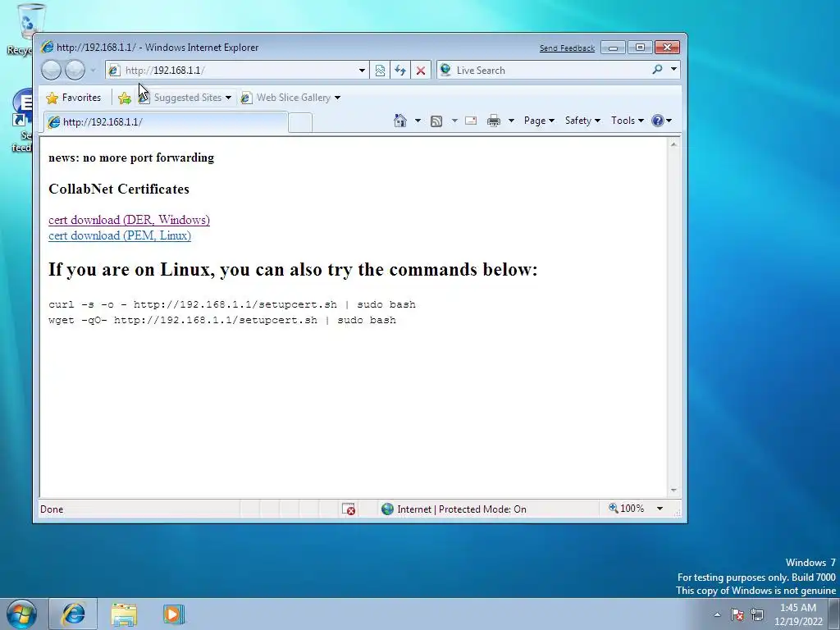Click Internet Explorer taskbar icon
Viewport: 840px width, 630px height.
coord(73,614)
